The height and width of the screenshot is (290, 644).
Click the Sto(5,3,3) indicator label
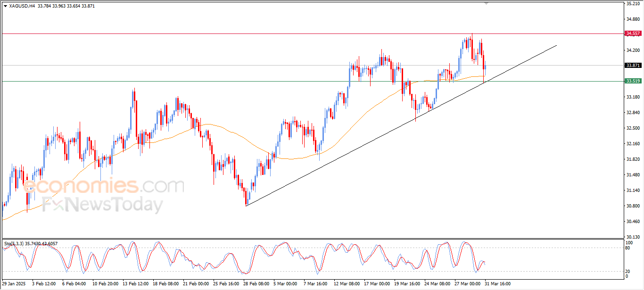point(14,243)
